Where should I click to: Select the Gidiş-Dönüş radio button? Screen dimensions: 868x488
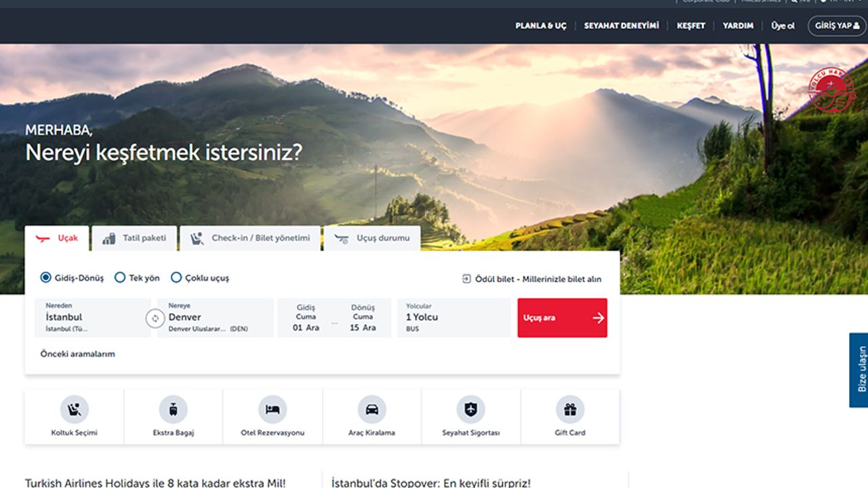[46, 277]
